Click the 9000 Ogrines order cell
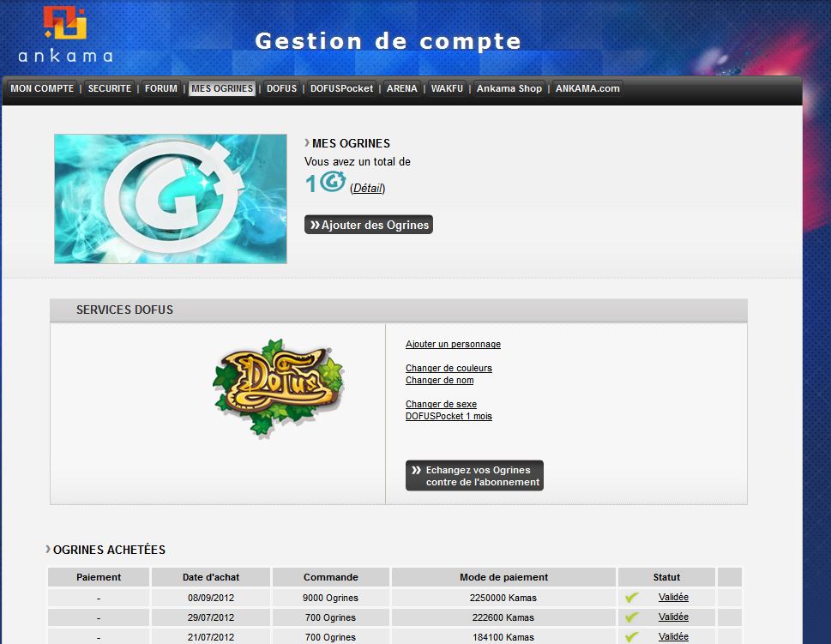831x644 pixels. (331, 598)
